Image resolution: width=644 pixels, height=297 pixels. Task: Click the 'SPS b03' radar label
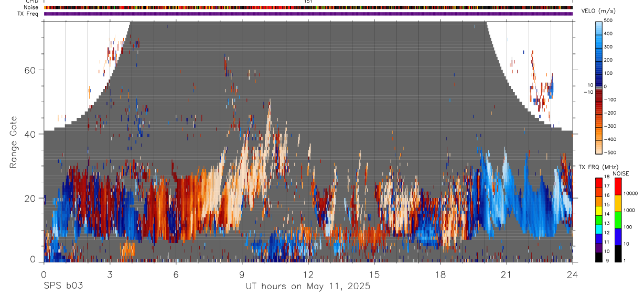pos(63,287)
